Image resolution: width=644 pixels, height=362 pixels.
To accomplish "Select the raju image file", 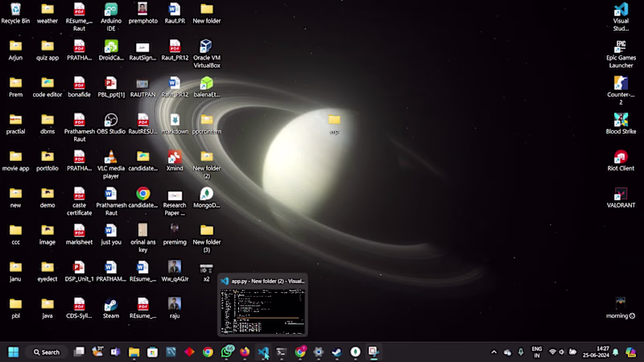I will click(x=175, y=308).
